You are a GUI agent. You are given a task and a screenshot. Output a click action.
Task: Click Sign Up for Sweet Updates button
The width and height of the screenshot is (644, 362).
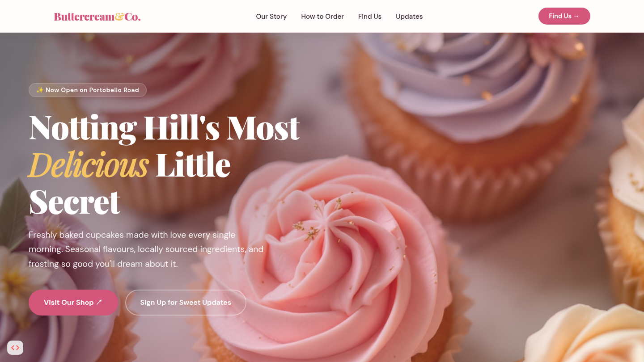(186, 303)
